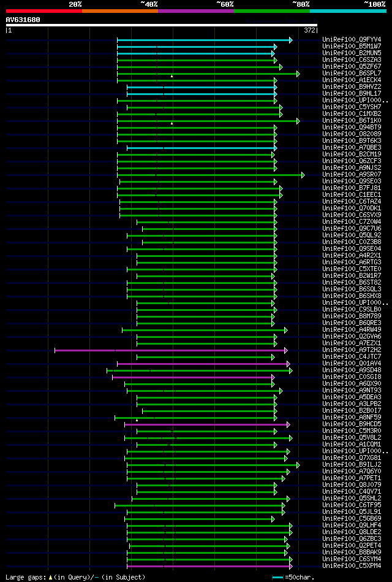Click the white query sequence bar
The height and width of the screenshot is (582, 392).
[x=161, y=25]
